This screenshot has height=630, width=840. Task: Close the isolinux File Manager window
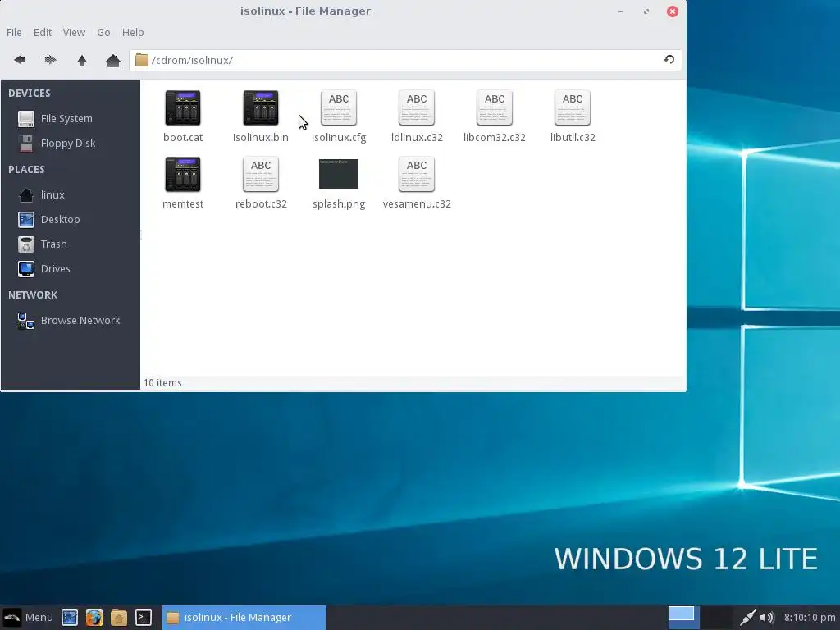[673, 11]
